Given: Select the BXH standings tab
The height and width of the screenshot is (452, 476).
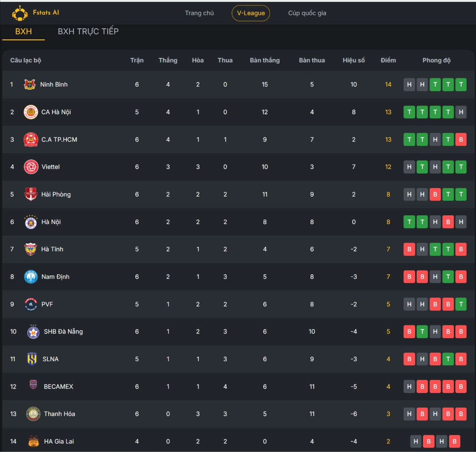Looking at the screenshot, I should (x=23, y=31).
